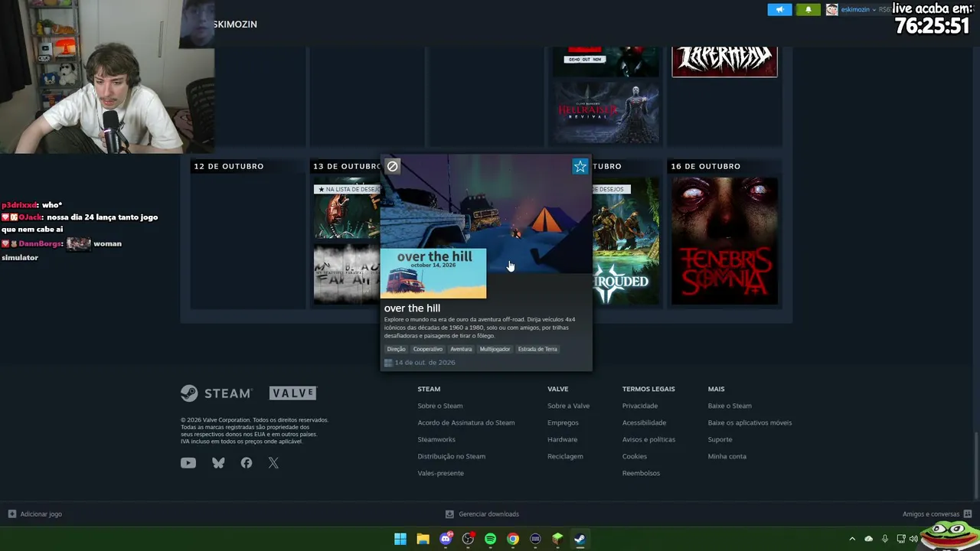
Task: Click the volume speaker icon in system tray
Action: coord(913,539)
